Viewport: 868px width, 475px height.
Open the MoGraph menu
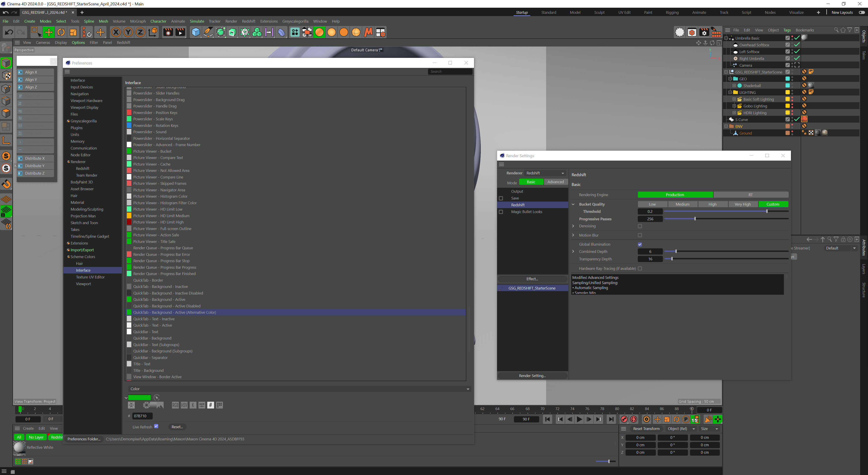[138, 21]
